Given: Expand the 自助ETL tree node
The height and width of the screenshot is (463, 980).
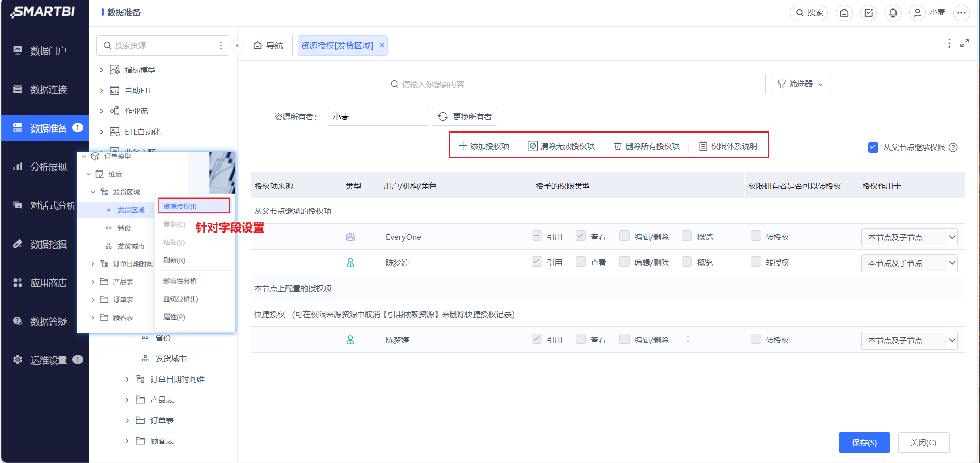Looking at the screenshot, I should point(102,90).
